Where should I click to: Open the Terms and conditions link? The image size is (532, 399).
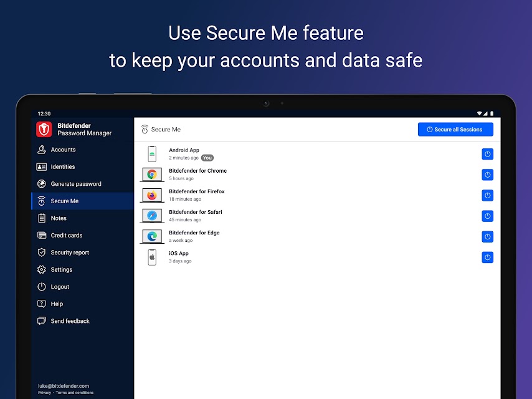75,393
